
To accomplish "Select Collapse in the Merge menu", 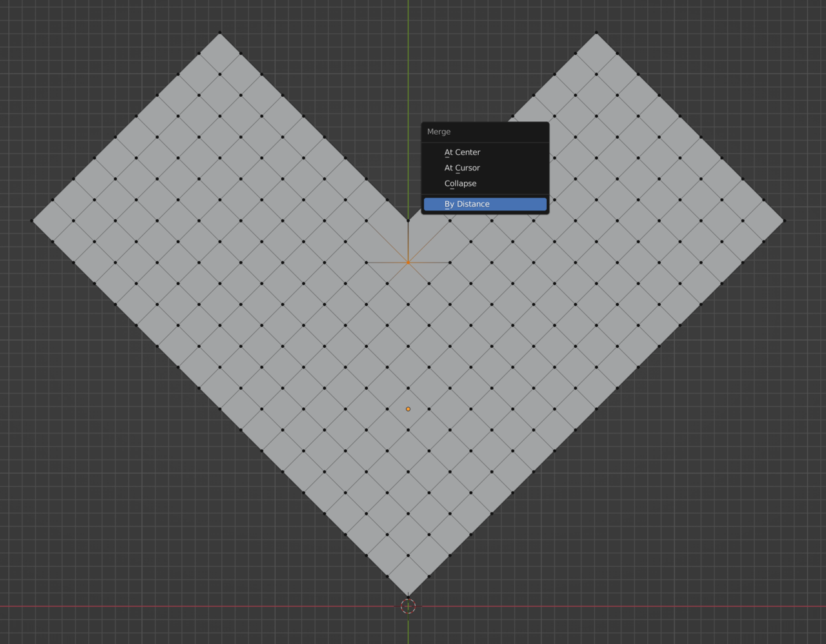I will pos(485,183).
